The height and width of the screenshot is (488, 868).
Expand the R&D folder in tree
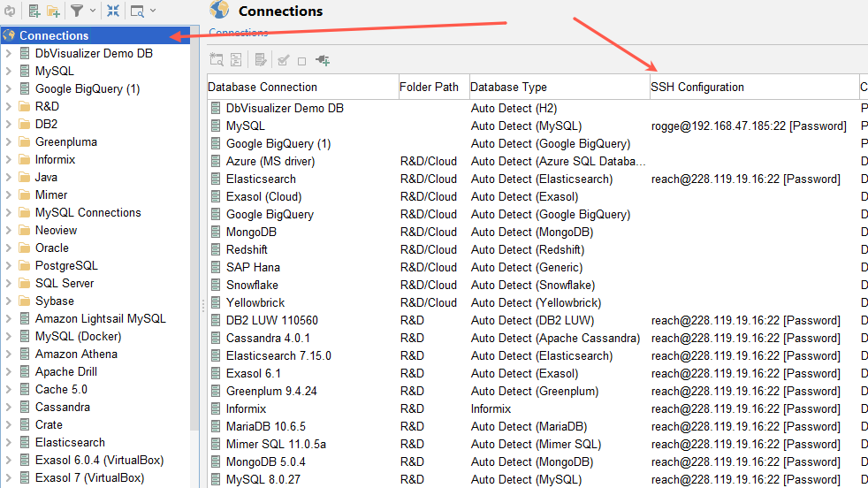(8, 106)
